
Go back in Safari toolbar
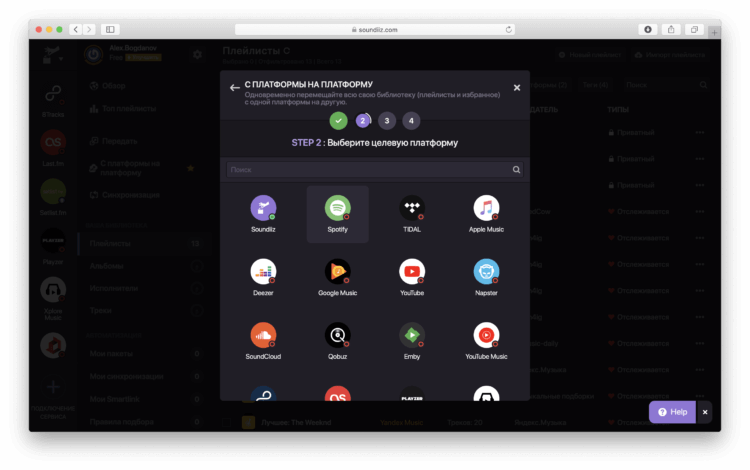tap(76, 30)
